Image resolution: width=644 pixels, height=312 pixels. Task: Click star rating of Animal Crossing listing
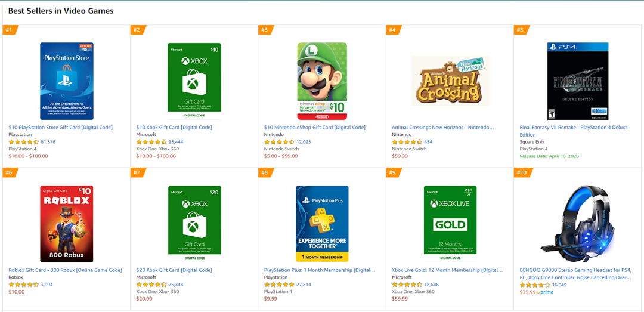pyautogui.click(x=407, y=142)
